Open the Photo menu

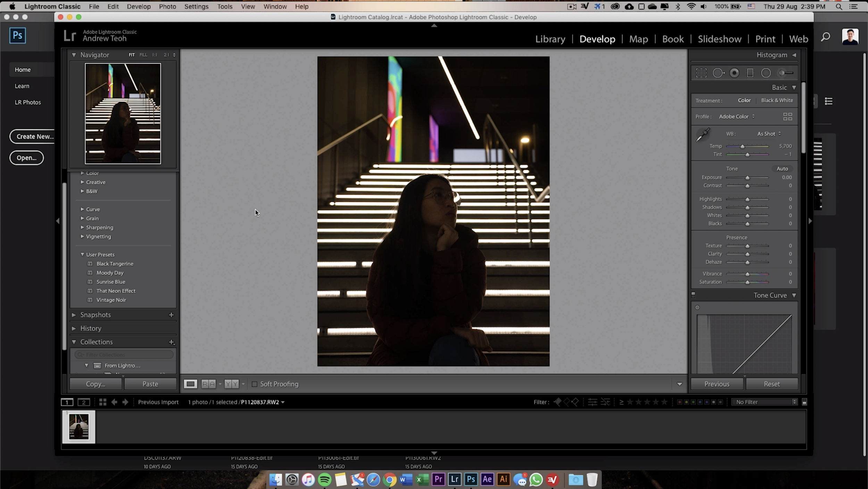coord(168,7)
